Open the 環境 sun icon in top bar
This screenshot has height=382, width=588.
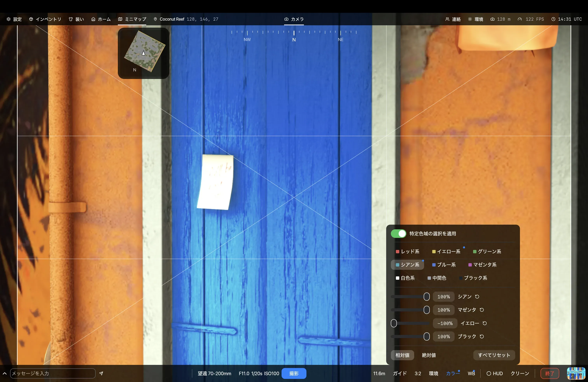[470, 19]
